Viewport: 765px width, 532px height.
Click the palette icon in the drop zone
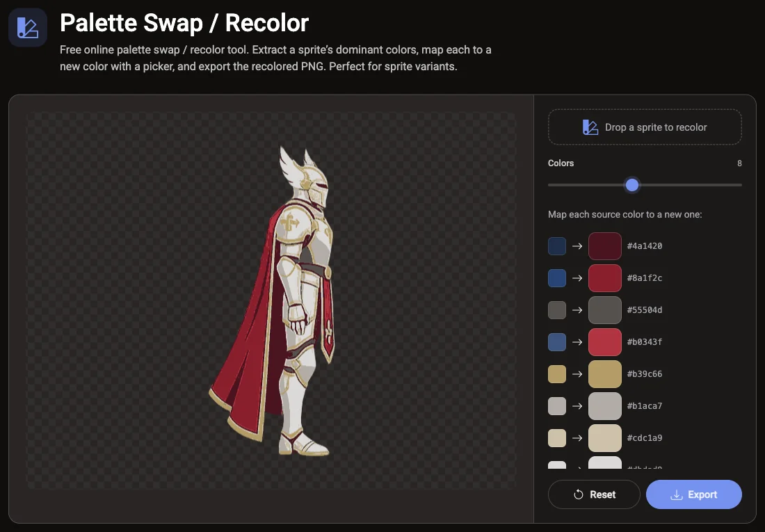(x=590, y=127)
